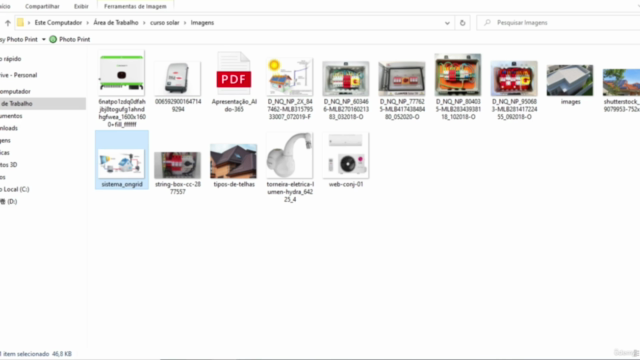Image resolution: width=640 pixels, height=360 pixels.
Task: Select Este Computador in navigation pane
Action: coord(15,91)
